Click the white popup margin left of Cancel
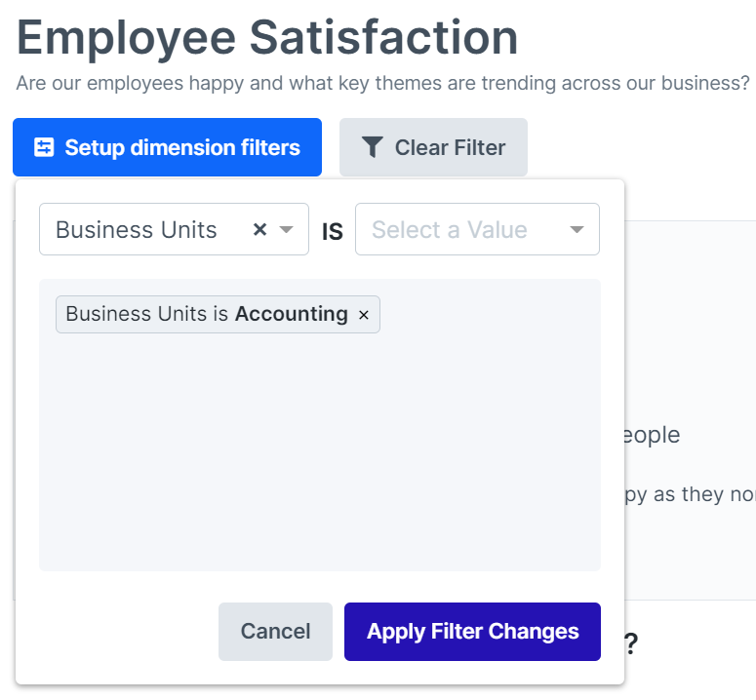 coord(117,632)
